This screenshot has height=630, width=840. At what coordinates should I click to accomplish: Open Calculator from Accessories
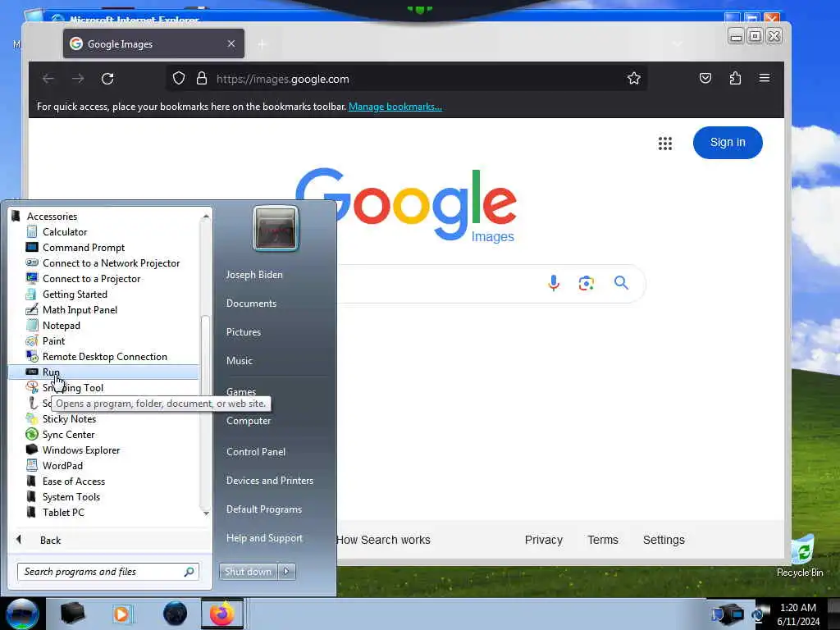pos(64,232)
